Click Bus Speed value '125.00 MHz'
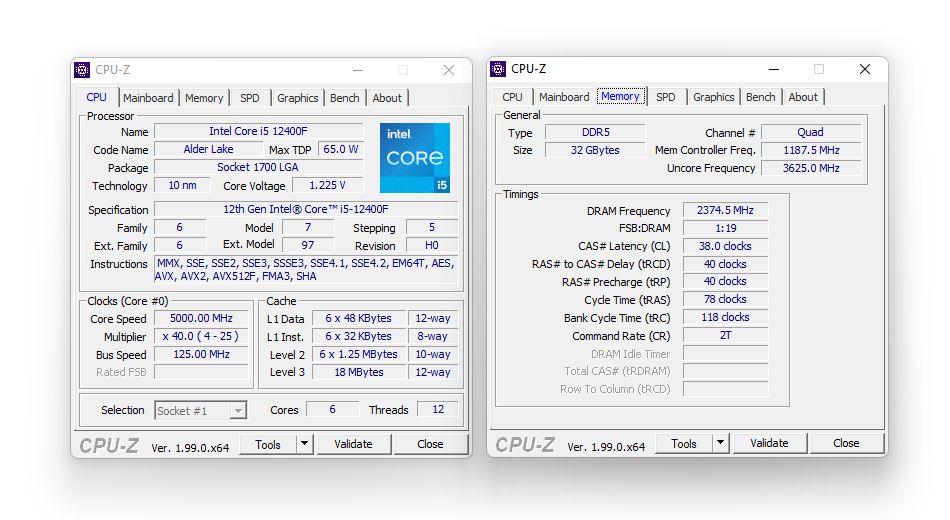This screenshot has height=520, width=950. pyautogui.click(x=202, y=355)
